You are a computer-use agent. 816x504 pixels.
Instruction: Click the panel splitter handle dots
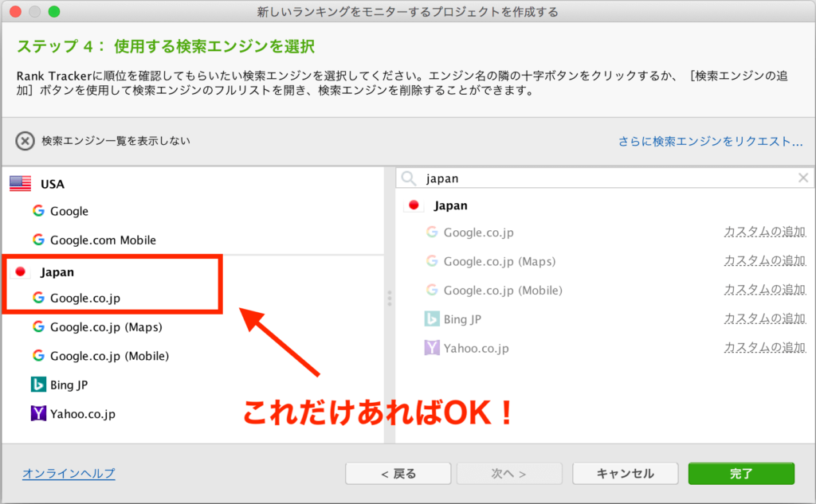(389, 299)
